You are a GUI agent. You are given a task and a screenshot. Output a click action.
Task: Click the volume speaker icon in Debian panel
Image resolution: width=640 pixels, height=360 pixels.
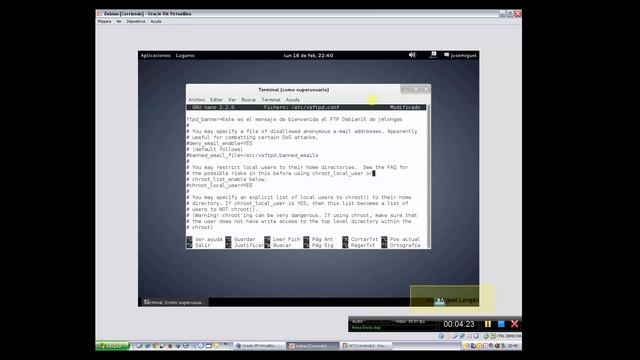click(x=412, y=55)
